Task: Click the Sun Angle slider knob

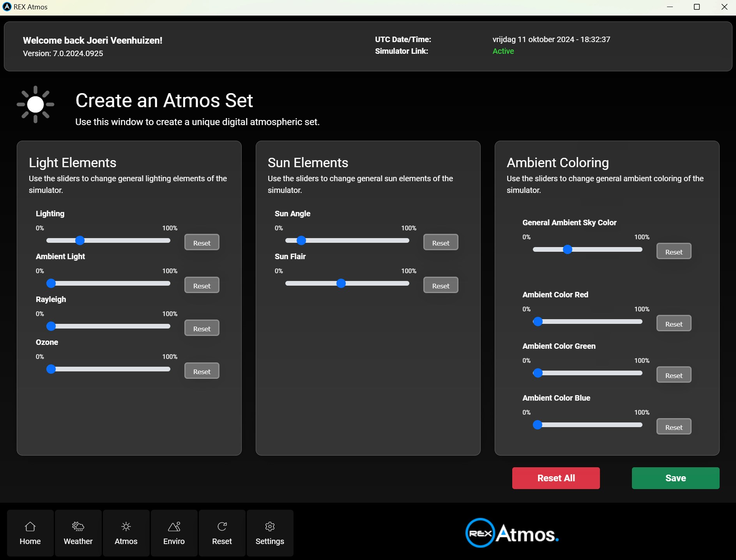Action: [301, 240]
